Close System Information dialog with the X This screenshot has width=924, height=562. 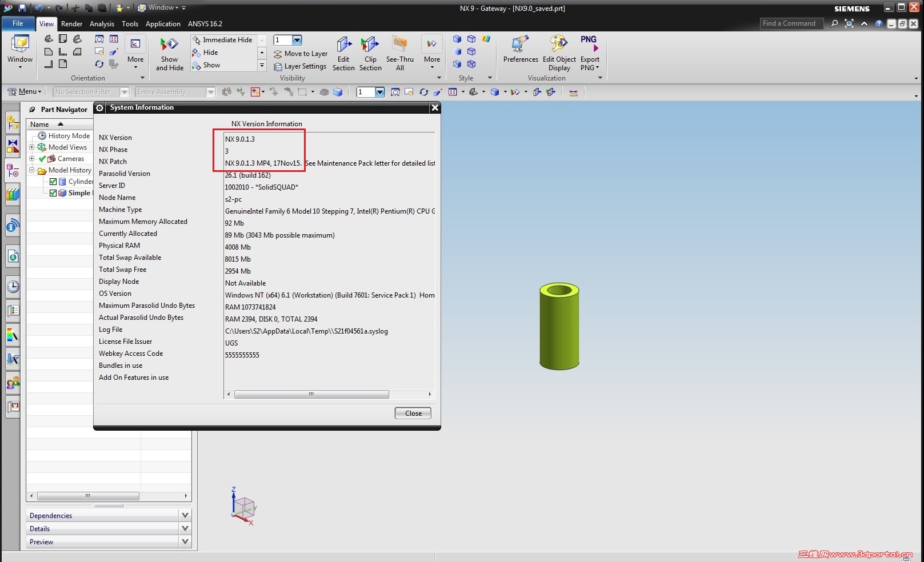pos(435,107)
